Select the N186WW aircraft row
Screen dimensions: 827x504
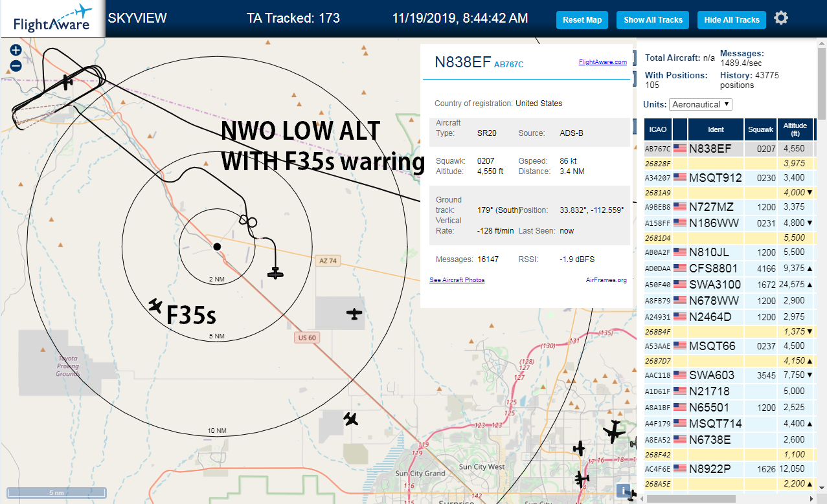click(x=730, y=223)
